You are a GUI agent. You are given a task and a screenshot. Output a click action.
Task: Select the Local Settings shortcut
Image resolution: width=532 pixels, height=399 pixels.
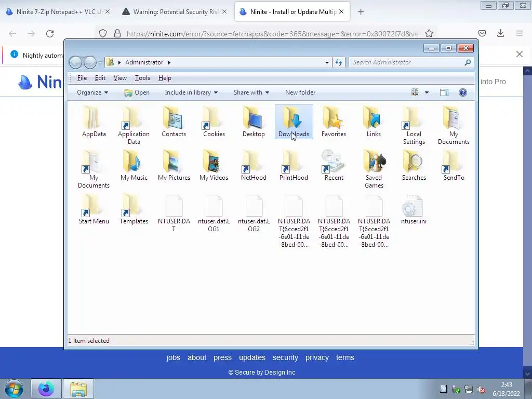[414, 125]
